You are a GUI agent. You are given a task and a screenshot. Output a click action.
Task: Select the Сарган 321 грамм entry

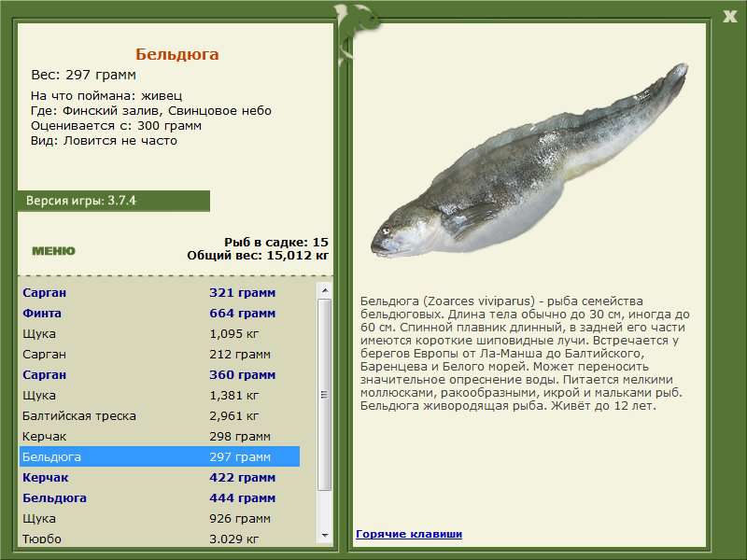pos(159,293)
